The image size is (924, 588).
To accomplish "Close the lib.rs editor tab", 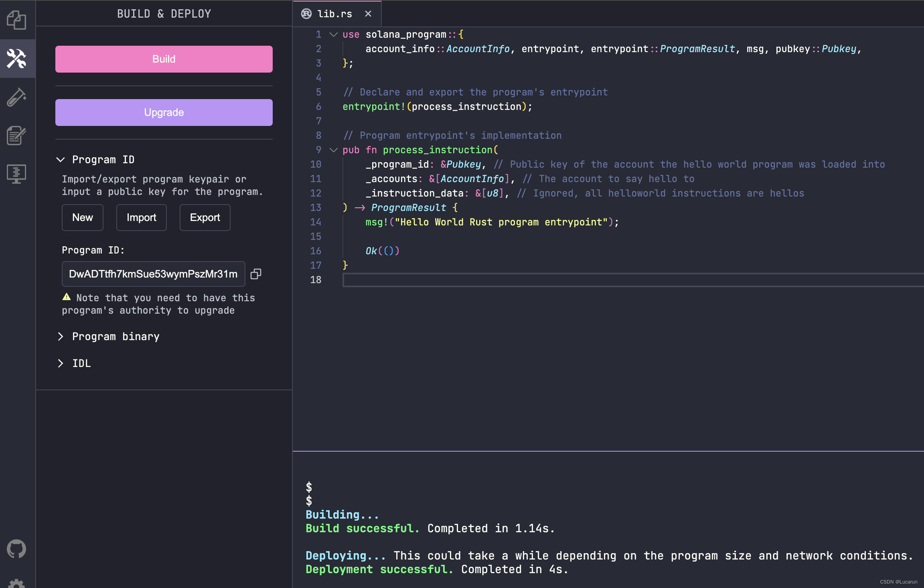I will (368, 14).
